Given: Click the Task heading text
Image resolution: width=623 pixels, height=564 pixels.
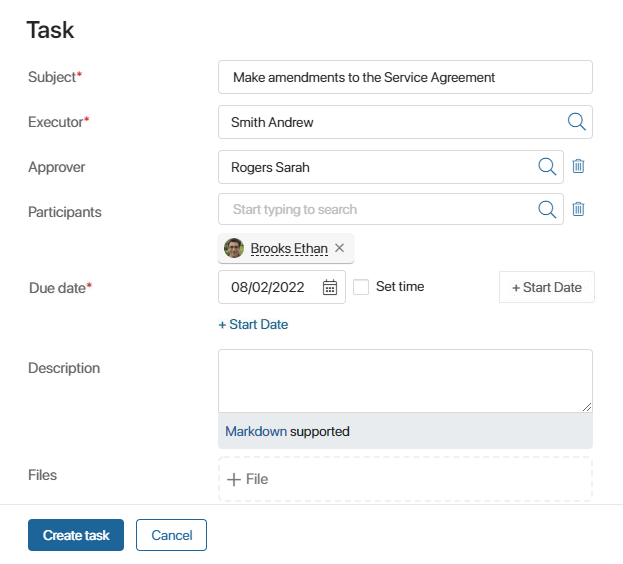Looking at the screenshot, I should (50, 30).
